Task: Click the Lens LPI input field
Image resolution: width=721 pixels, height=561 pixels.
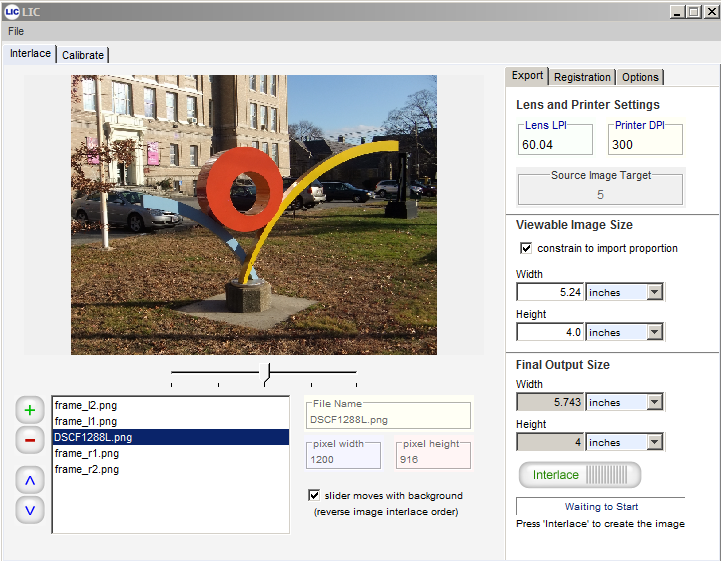Action: [555, 144]
